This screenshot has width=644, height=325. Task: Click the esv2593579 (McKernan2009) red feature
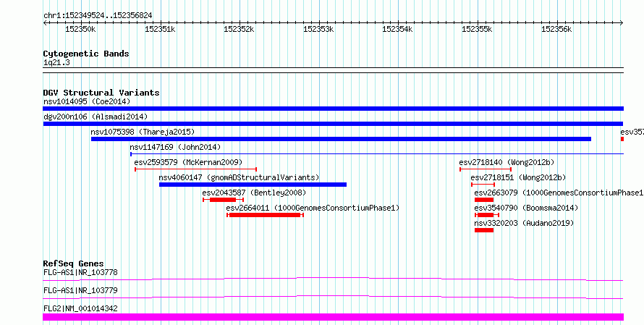196,169
